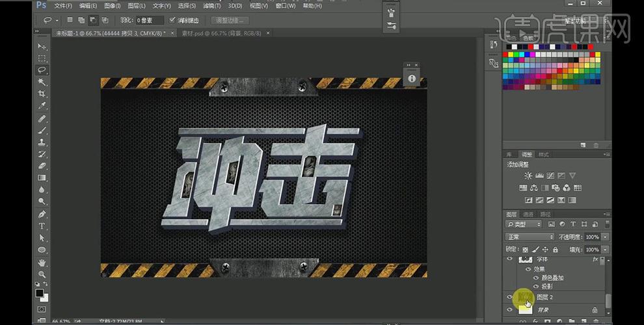Select the Magic Wand tool

[42, 82]
